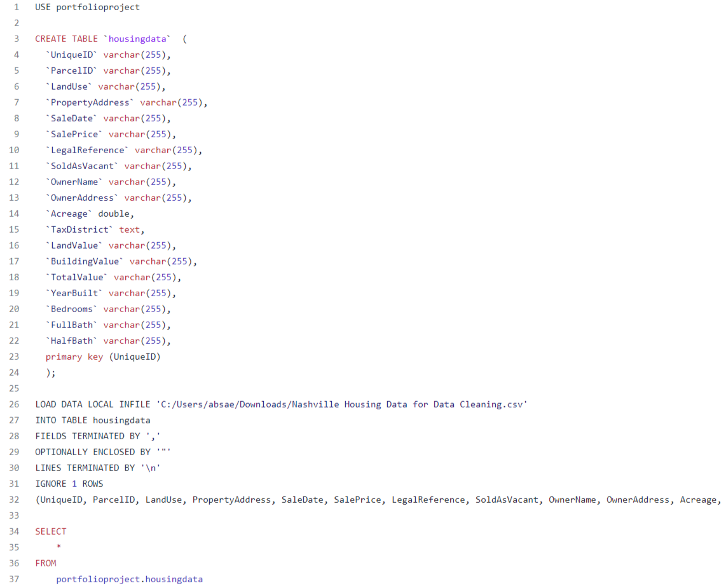The height and width of the screenshot is (588, 726).
Task: Click the `LandUse` column name
Action: click(69, 86)
